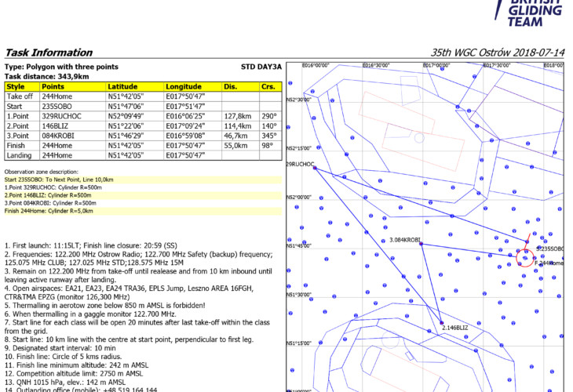Click the 235SOBO start point label on map
This screenshot has width=573, height=392.
point(550,249)
